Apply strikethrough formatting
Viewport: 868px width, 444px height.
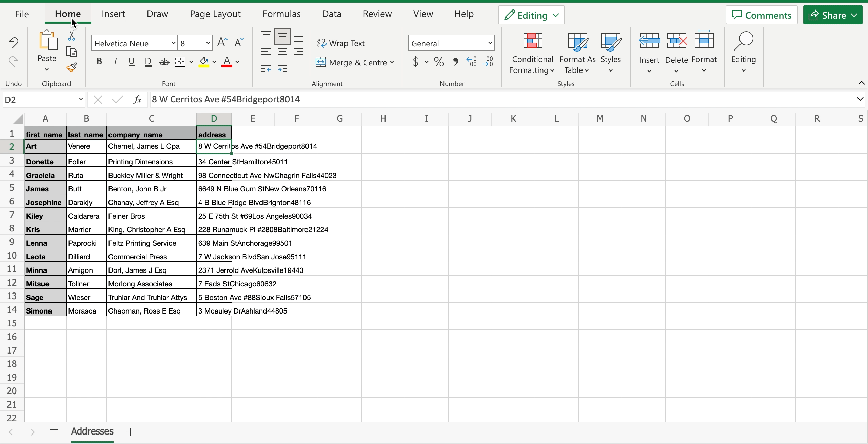[x=164, y=62]
